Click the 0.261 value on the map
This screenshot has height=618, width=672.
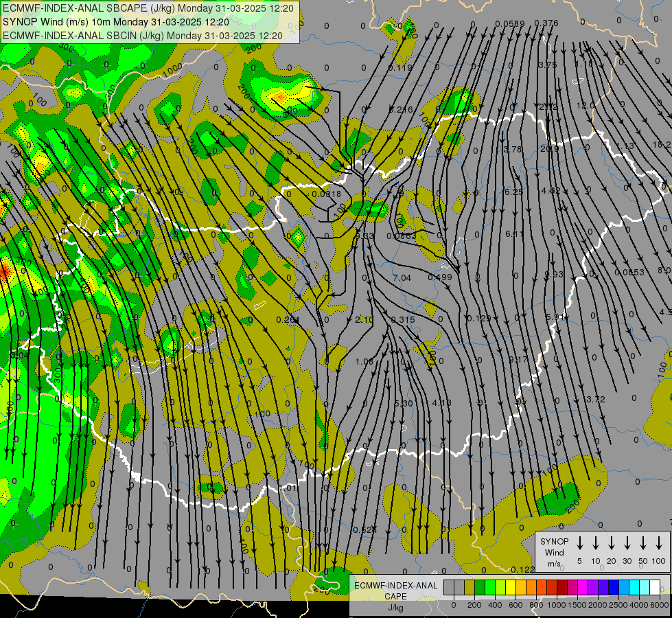[288, 320]
